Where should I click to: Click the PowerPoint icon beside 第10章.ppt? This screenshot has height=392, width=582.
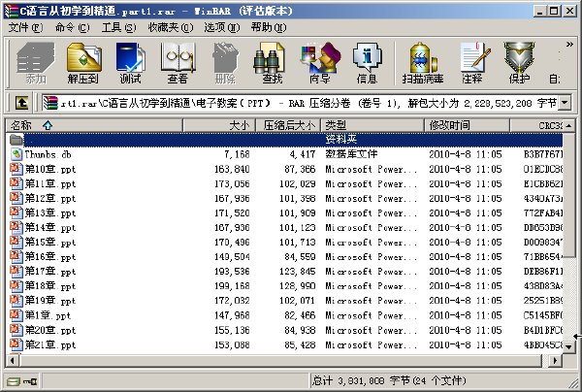pos(16,169)
